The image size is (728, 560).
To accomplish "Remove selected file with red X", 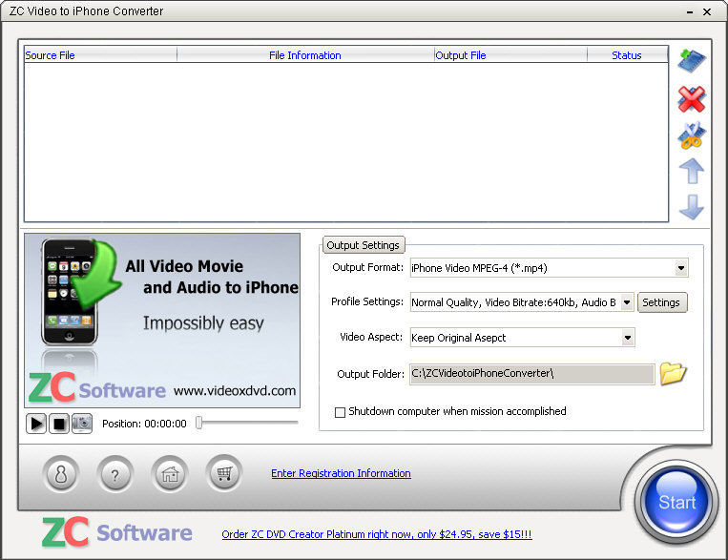I will click(x=692, y=99).
